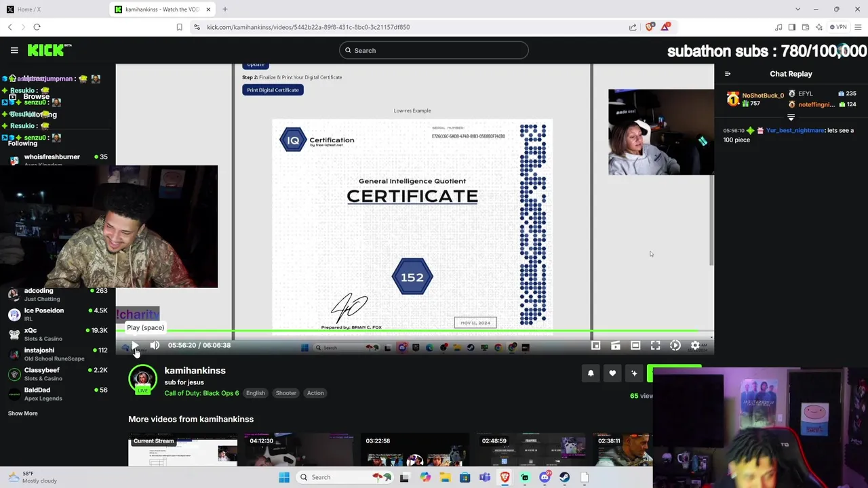Click Yur_best_nightmare username in chat replay

pyautogui.click(x=795, y=130)
